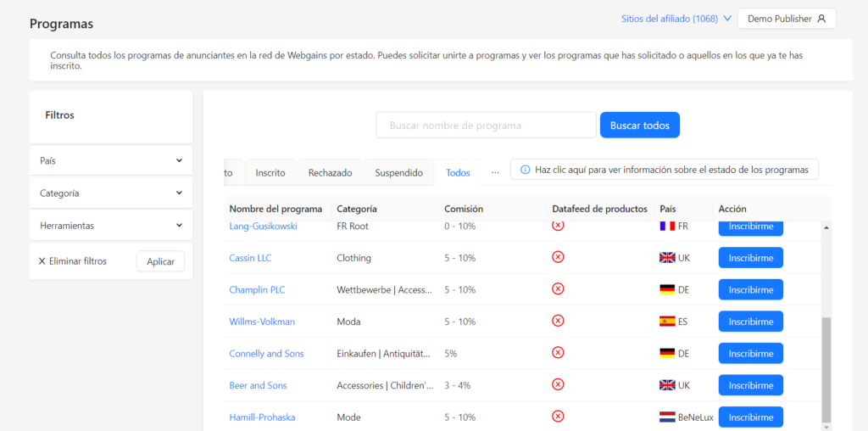Open the Willms-Volkman program link
This screenshot has height=431, width=868.
(x=262, y=322)
